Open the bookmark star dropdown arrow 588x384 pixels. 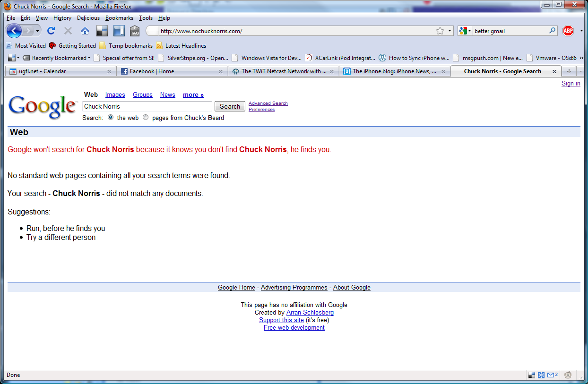coord(450,31)
